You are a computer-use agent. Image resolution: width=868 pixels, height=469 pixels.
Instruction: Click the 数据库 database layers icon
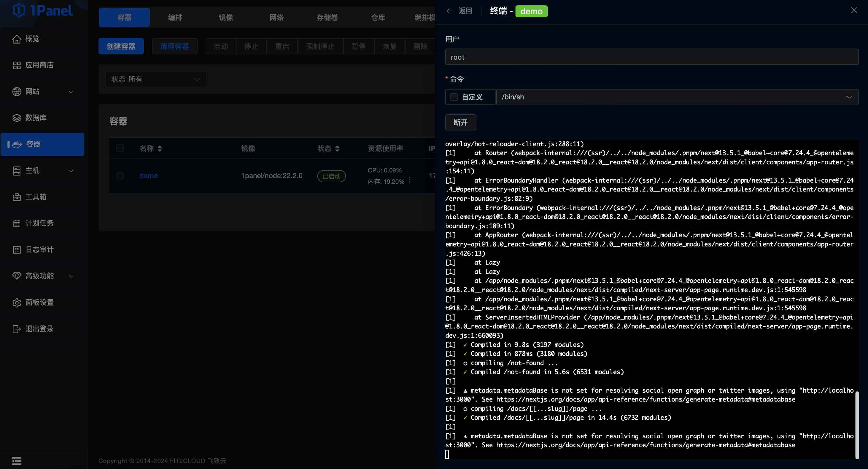16,118
